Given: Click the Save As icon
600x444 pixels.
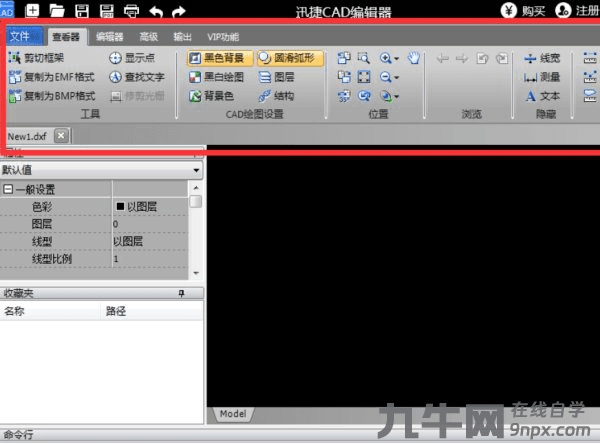Looking at the screenshot, I should pyautogui.click(x=107, y=11).
